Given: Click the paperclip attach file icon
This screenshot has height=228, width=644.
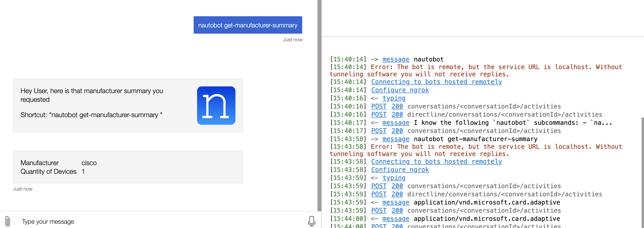Looking at the screenshot, I should (x=7, y=221).
